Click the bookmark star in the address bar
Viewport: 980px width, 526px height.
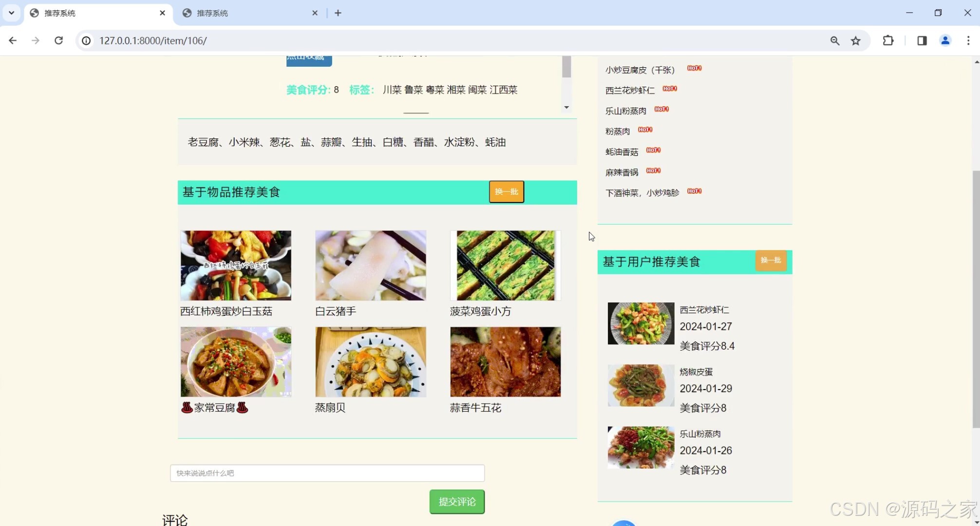(x=856, y=41)
